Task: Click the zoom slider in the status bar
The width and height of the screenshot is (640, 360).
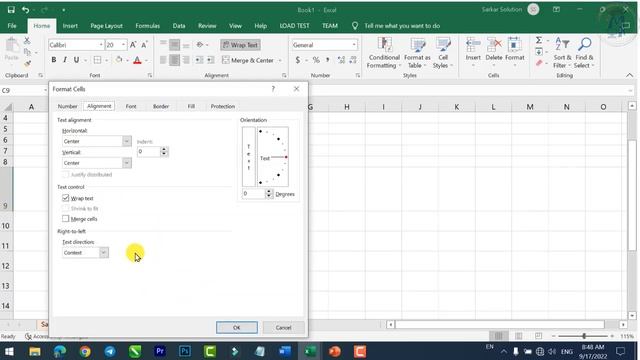Action: coord(584,336)
